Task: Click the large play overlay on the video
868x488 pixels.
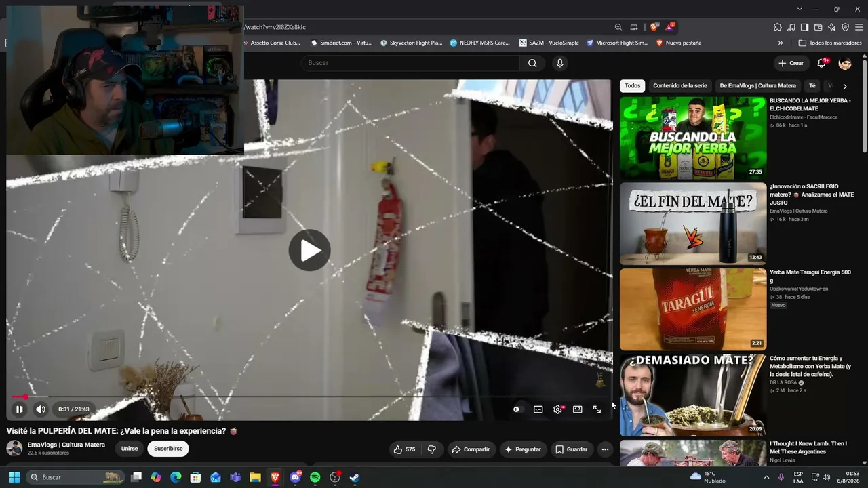Action: click(x=309, y=250)
